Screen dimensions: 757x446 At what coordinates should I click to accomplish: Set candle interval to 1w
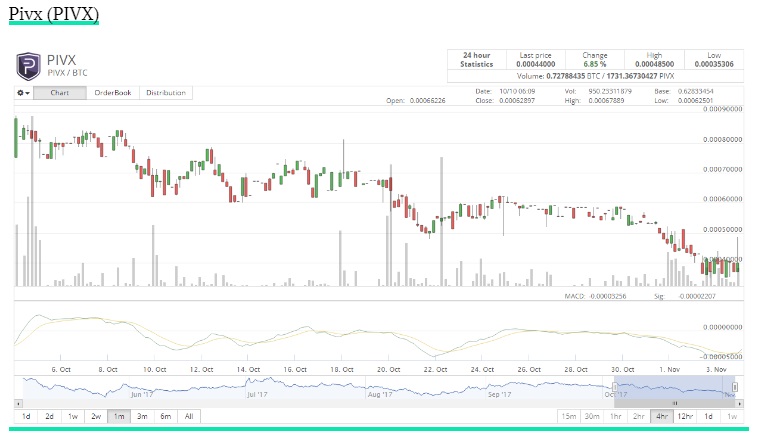pos(732,416)
